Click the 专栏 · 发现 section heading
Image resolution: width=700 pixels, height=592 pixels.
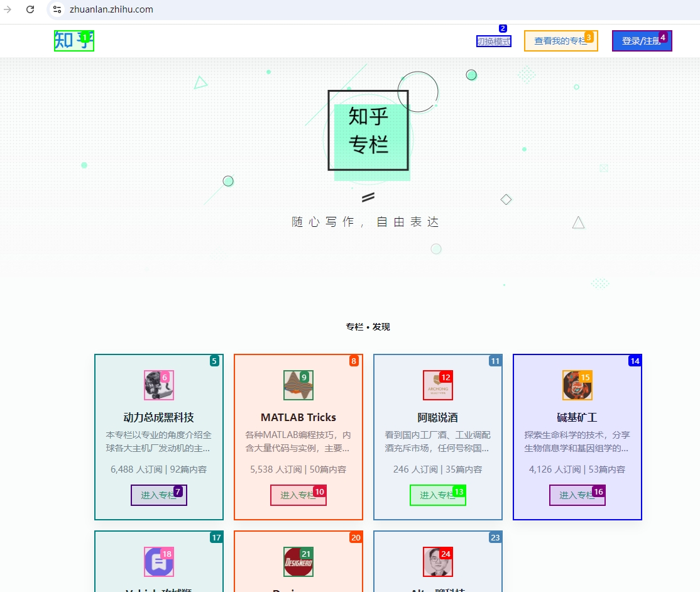(368, 327)
